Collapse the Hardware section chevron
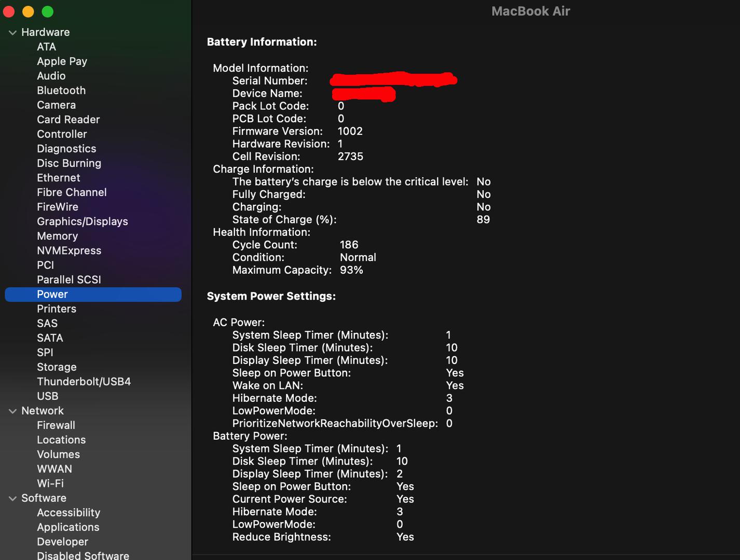The image size is (740, 560). (12, 33)
